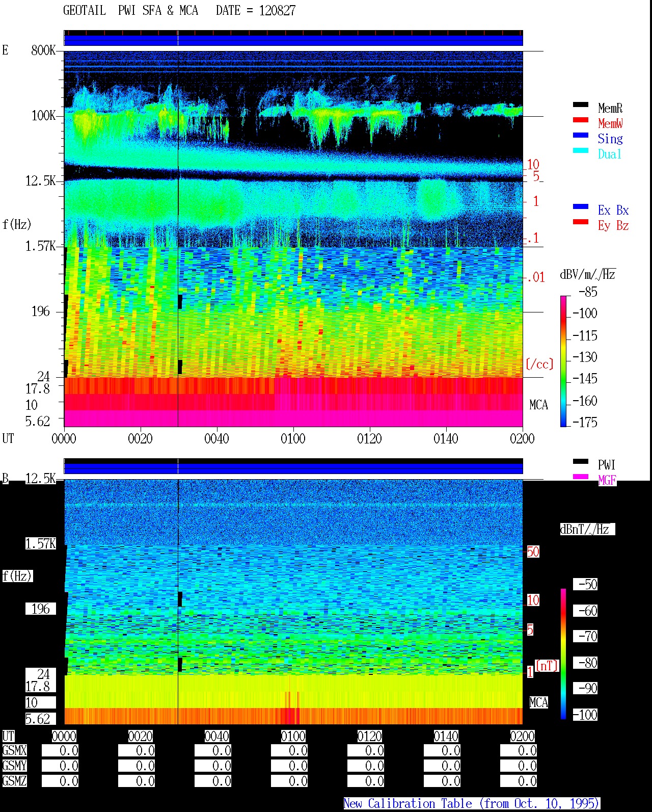
Task: Open the New Calibration Table note
Action: [x=472, y=804]
